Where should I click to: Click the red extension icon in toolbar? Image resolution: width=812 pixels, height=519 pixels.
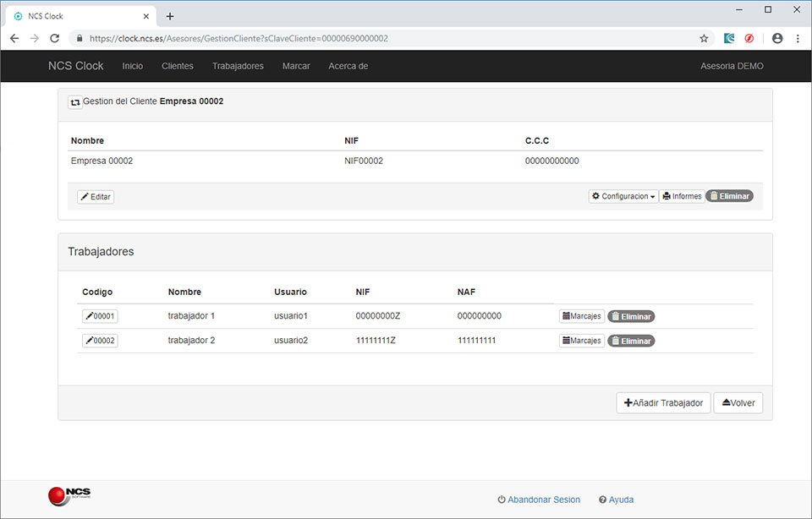(x=749, y=38)
